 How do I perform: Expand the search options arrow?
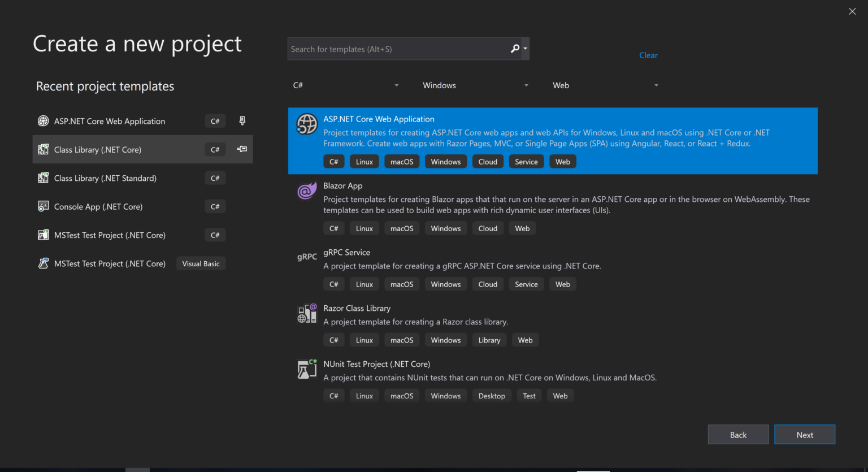524,49
